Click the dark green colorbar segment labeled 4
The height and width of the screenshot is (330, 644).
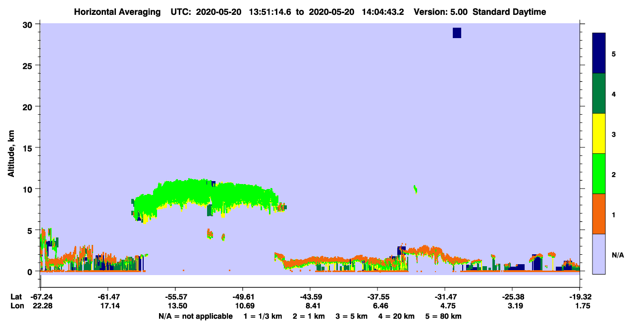(x=599, y=94)
